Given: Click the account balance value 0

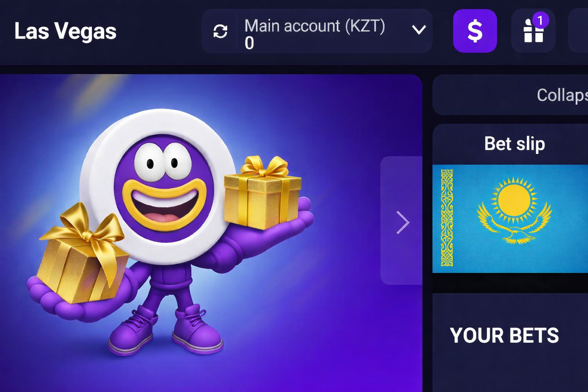Looking at the screenshot, I should (x=249, y=43).
